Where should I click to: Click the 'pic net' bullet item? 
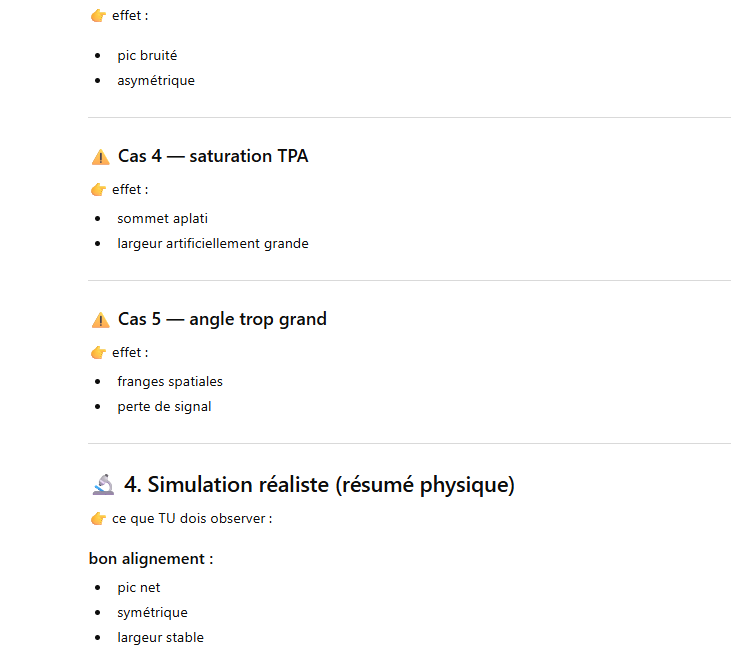139,587
